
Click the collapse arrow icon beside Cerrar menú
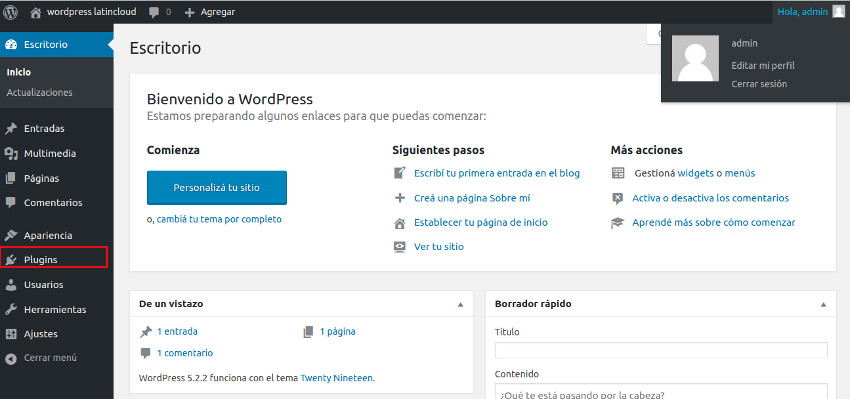[x=11, y=358]
